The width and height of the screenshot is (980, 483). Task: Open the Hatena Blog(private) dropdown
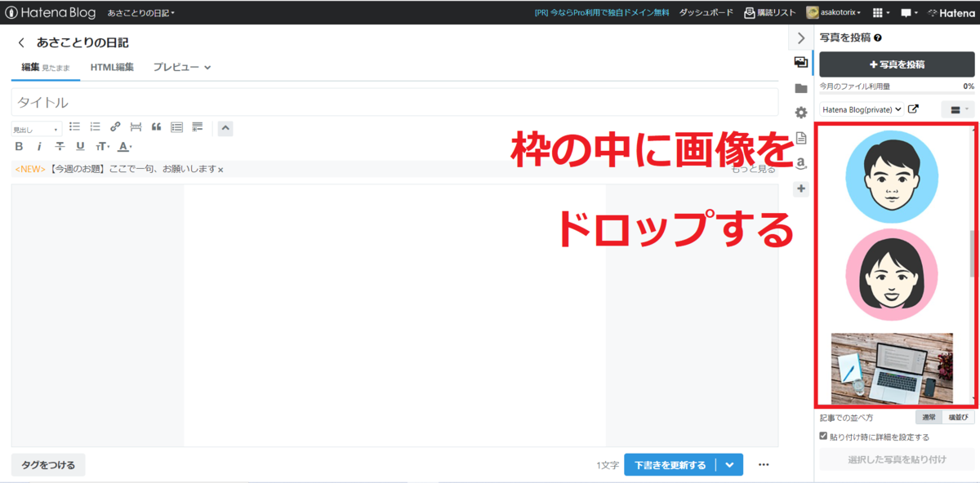[x=862, y=109]
